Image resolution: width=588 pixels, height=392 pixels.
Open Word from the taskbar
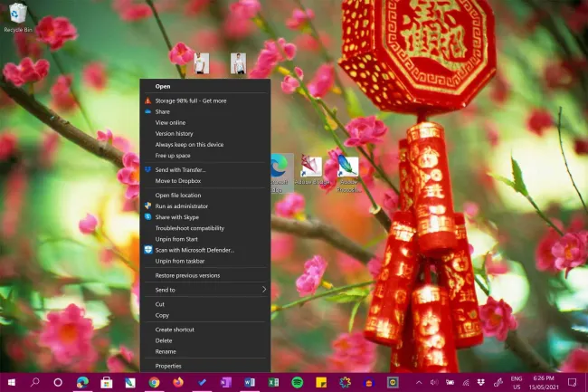[250, 382]
